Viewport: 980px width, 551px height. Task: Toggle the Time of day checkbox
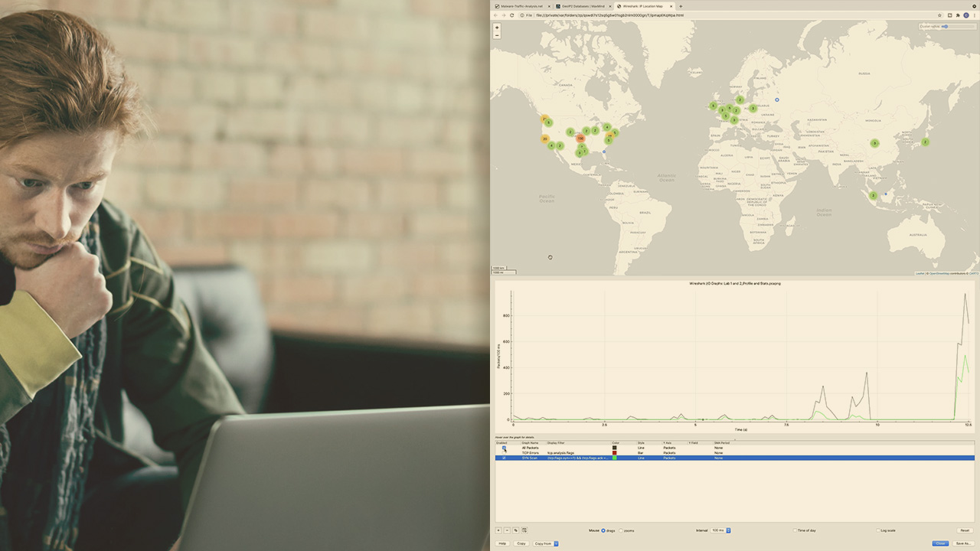pos(795,530)
